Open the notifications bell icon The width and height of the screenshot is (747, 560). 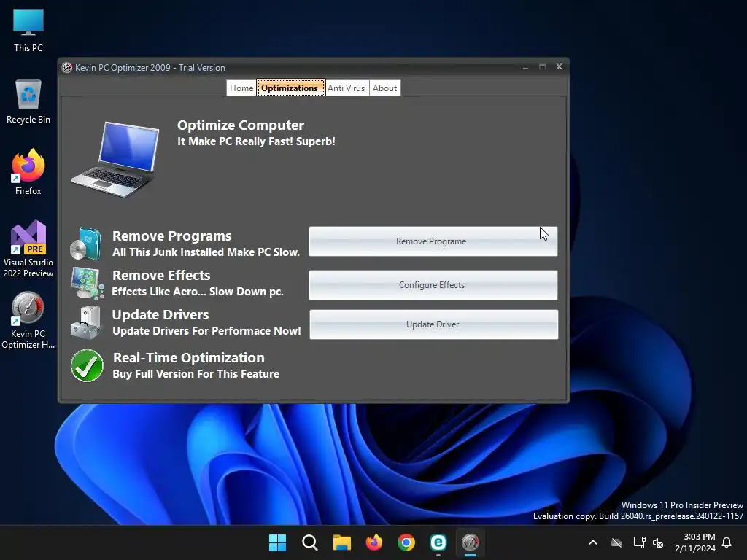[x=727, y=542]
